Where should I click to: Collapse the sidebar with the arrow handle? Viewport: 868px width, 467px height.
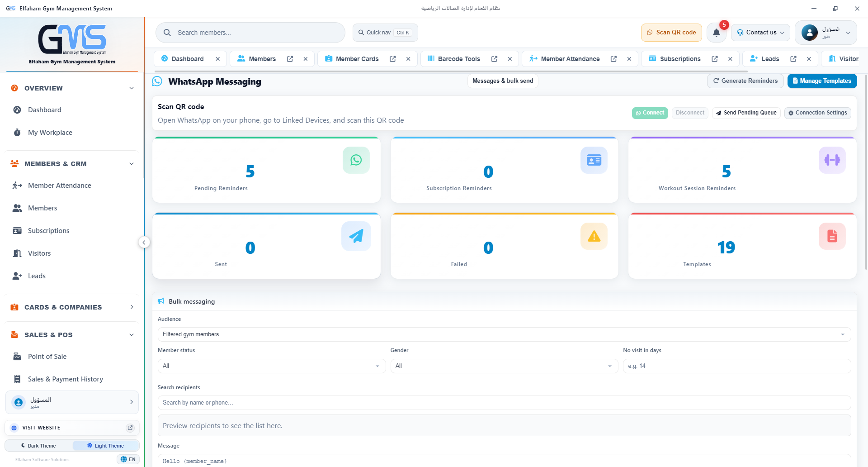tap(144, 242)
